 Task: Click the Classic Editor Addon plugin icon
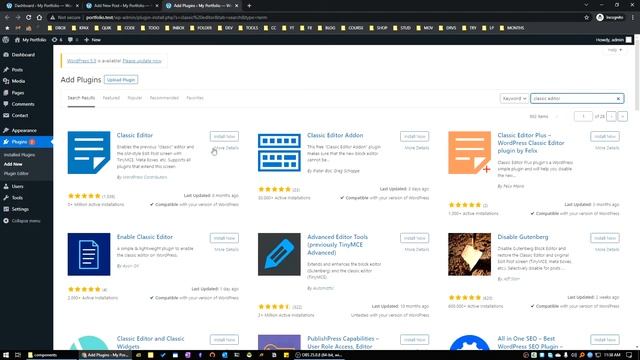tap(279, 152)
